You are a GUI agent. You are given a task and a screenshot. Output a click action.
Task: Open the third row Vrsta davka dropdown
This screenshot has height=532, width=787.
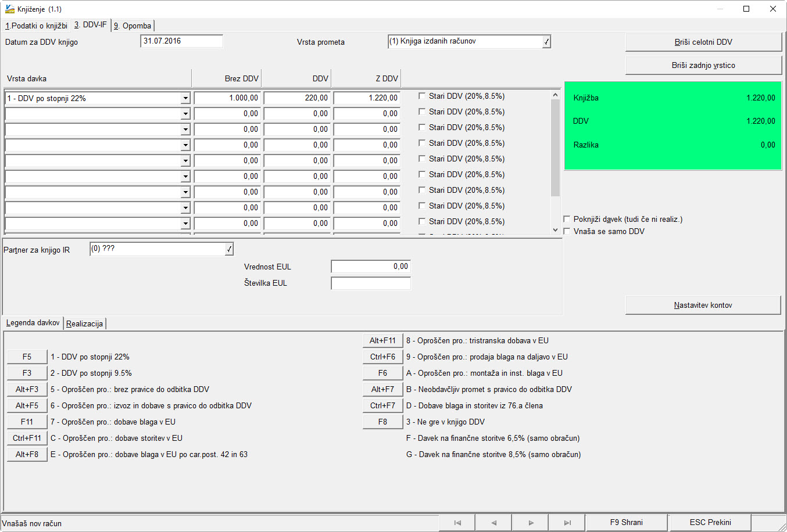click(x=185, y=130)
